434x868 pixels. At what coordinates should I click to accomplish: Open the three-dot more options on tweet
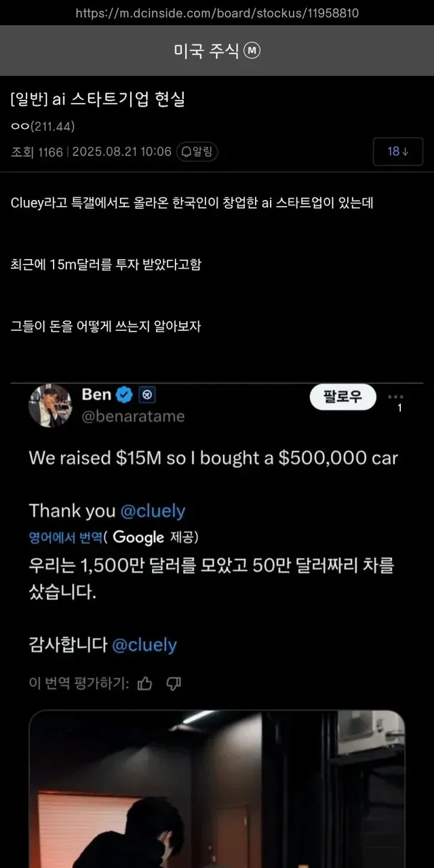(x=395, y=397)
